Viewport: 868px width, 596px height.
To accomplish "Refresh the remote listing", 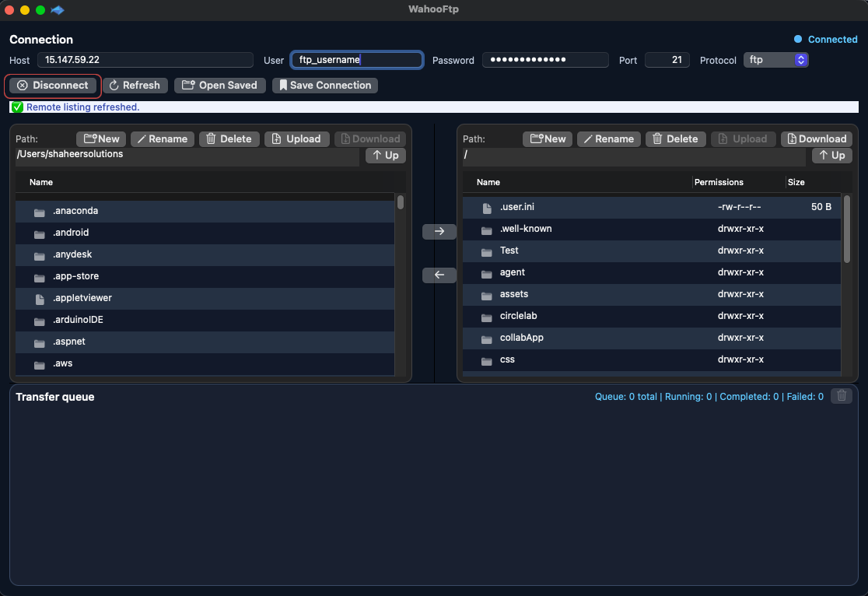I will point(135,86).
